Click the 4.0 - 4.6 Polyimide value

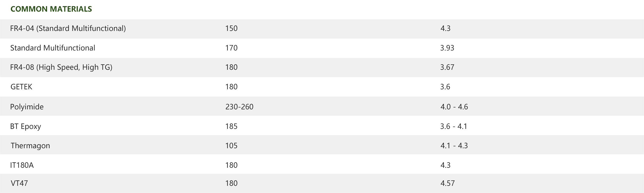pyautogui.click(x=454, y=107)
